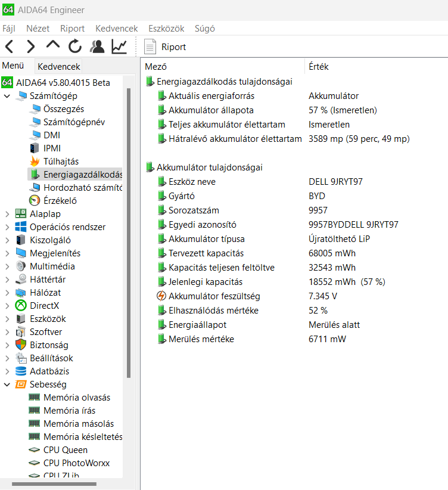
Task: Click the Forward navigation arrow
Action: pyautogui.click(x=31, y=46)
